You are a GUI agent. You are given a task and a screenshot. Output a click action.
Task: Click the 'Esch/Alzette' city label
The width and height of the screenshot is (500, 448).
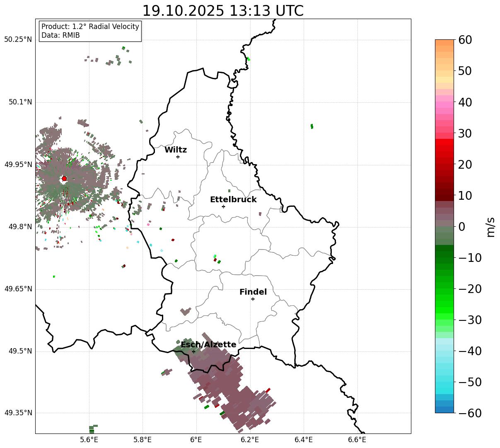(208, 345)
